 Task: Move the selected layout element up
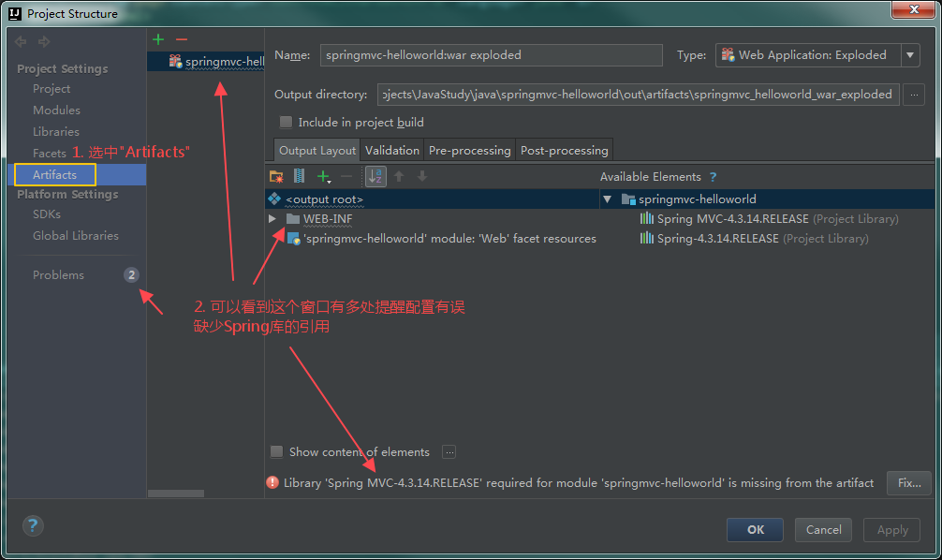tap(399, 175)
